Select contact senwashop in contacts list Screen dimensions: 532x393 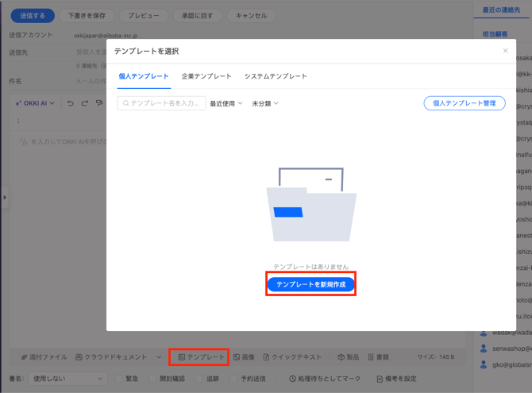pos(506,349)
